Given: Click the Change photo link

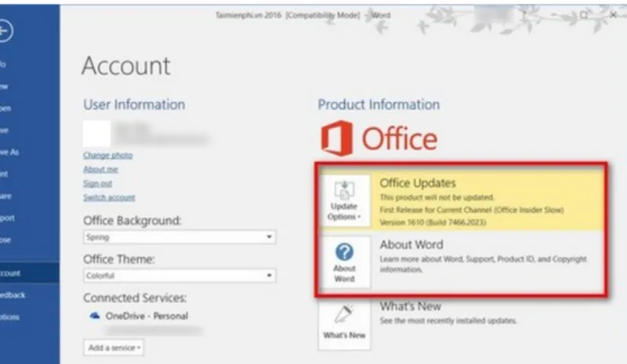Looking at the screenshot, I should 107,155.
